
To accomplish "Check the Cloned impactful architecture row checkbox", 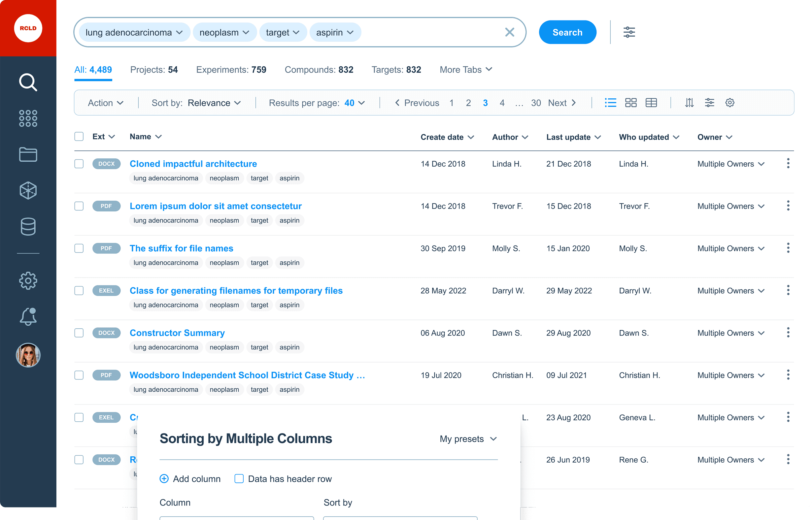I will pyautogui.click(x=79, y=164).
